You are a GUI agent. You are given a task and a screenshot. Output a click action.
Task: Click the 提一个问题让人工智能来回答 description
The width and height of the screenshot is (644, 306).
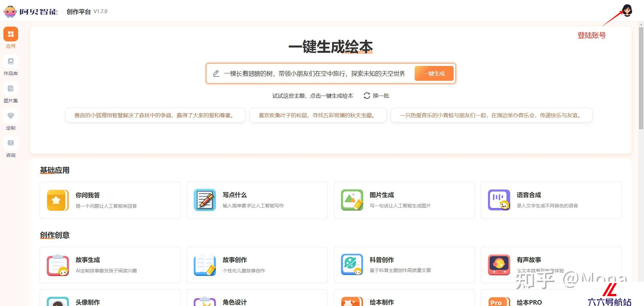point(106,206)
